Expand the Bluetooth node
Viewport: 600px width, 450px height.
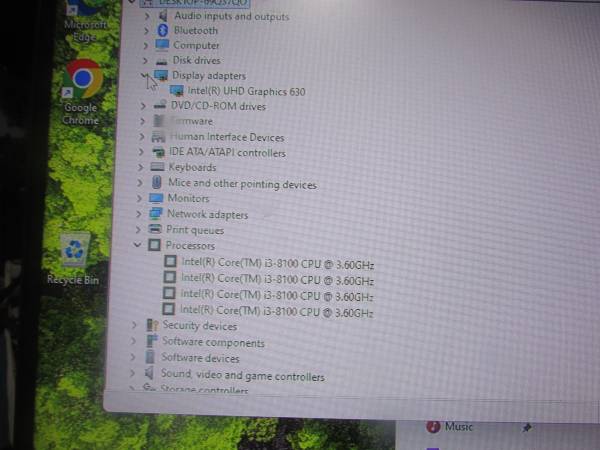[x=146, y=30]
